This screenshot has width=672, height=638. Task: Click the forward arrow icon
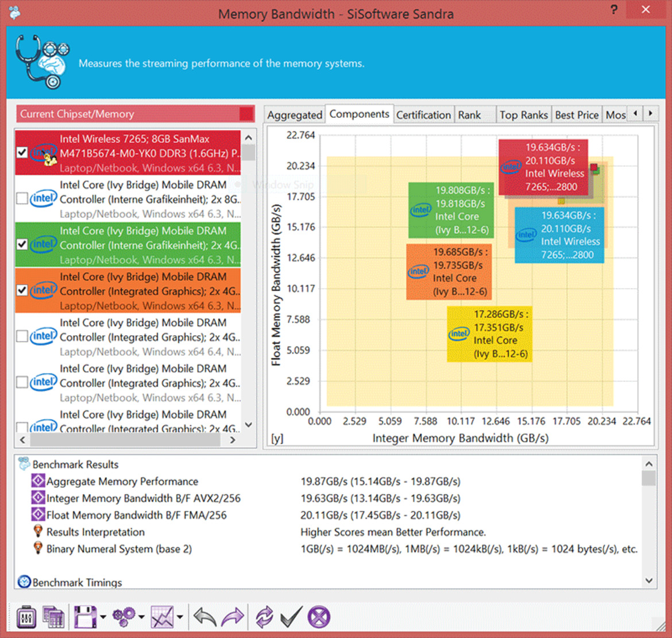tap(233, 617)
